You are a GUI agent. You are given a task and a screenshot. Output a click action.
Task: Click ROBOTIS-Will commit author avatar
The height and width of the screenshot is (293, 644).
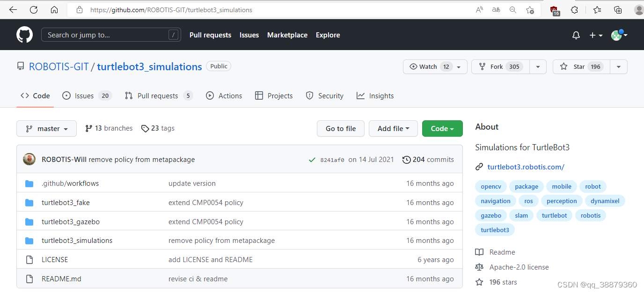[x=29, y=159]
